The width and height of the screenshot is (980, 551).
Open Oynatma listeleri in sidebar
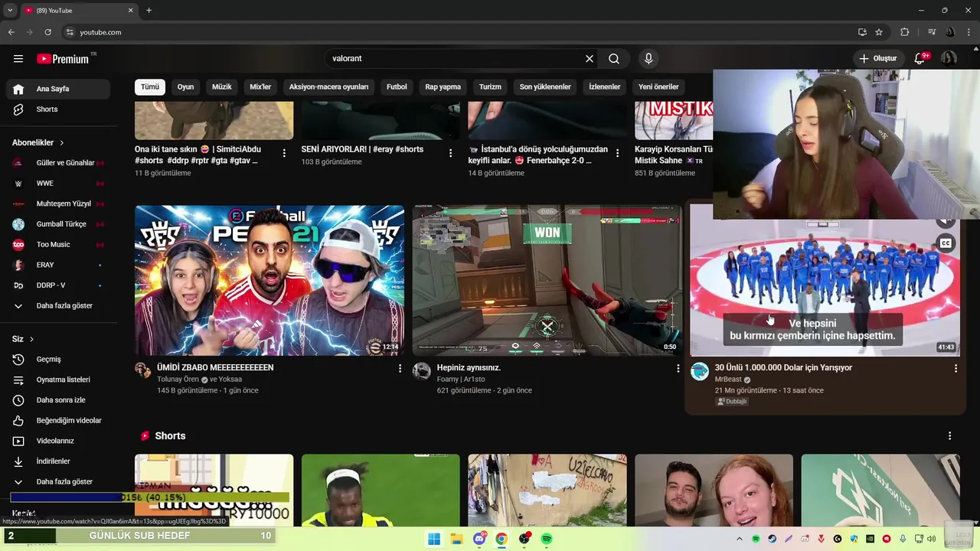[58, 380]
